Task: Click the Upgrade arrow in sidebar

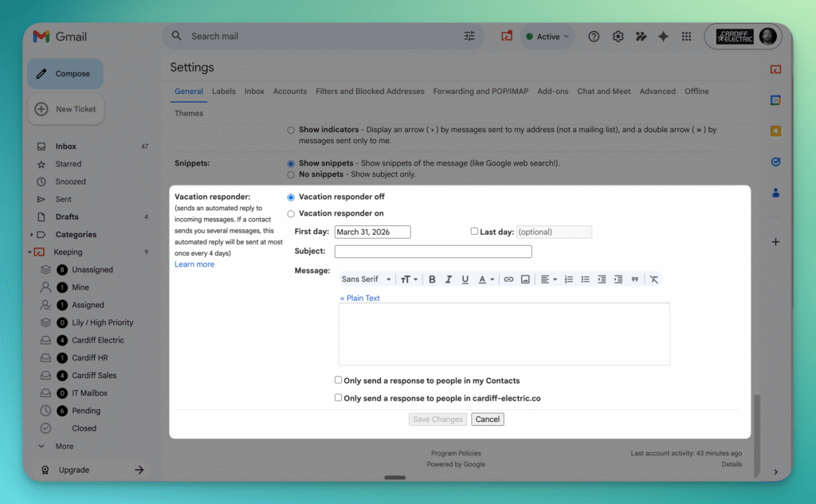Action: pos(139,470)
